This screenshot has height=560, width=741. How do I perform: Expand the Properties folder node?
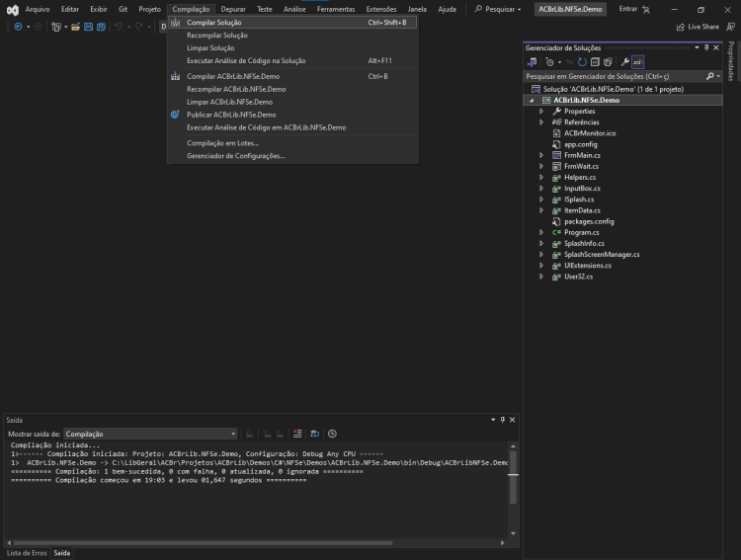[541, 111]
